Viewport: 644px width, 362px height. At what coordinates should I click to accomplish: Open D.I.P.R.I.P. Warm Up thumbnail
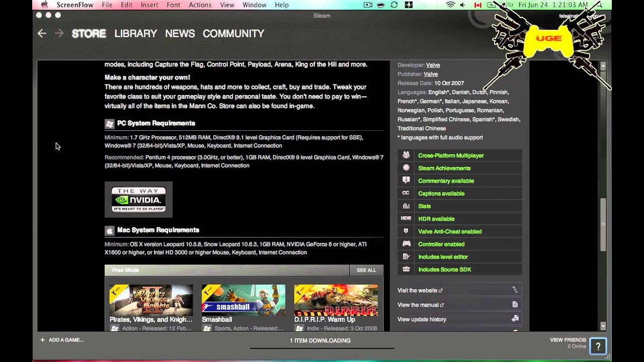tap(336, 300)
